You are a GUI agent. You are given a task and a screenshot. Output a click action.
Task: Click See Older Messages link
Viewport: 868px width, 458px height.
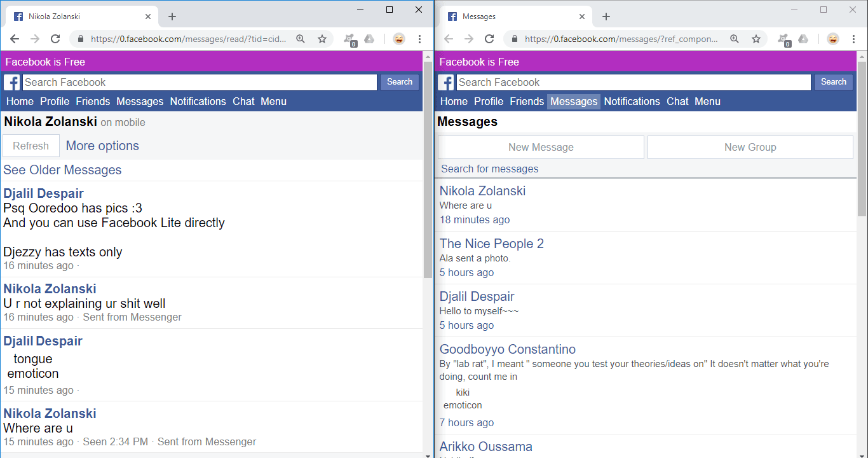pyautogui.click(x=62, y=170)
